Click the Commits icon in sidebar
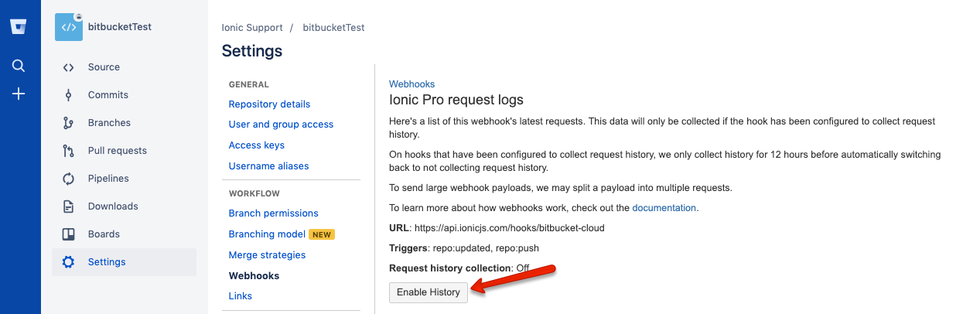Screen dimensions: 980x314 [x=69, y=95]
